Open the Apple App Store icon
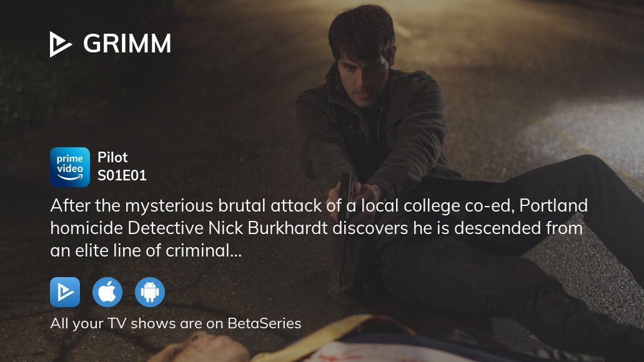The image size is (644, 362). click(107, 292)
